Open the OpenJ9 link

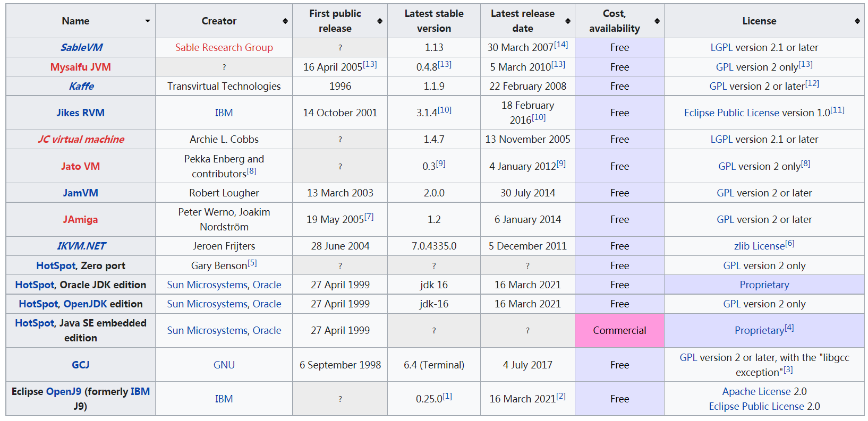point(64,391)
